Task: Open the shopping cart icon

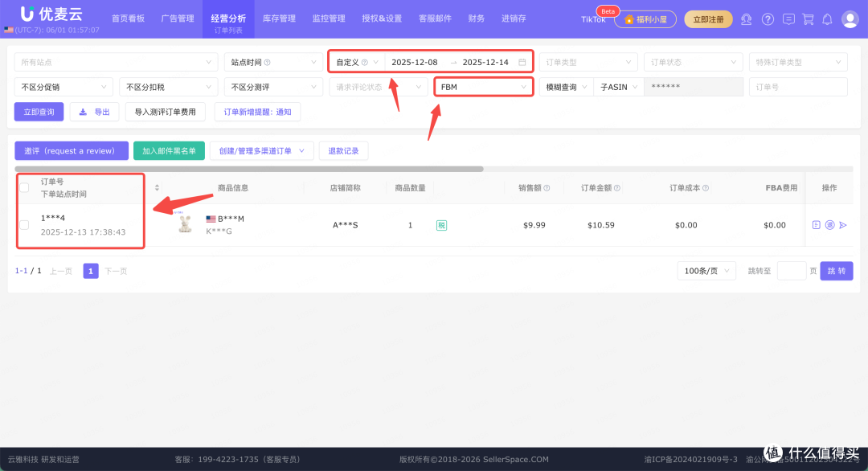Action: 809,19
